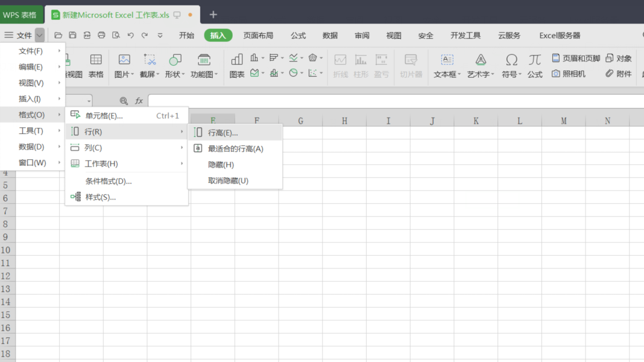This screenshot has height=362, width=644.
Task: Expand the line chart type dropdown
Action: point(301,58)
